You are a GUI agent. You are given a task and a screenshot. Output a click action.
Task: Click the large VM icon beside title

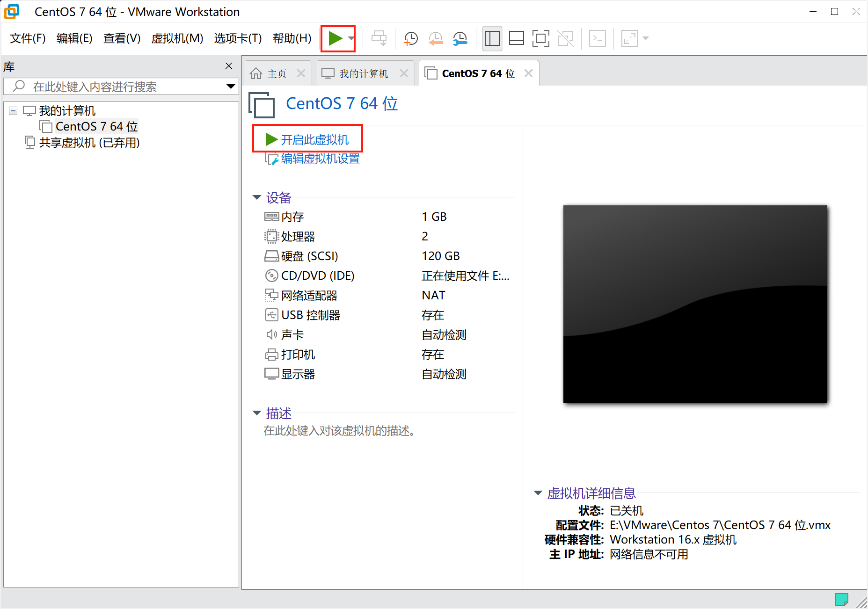pos(262,104)
